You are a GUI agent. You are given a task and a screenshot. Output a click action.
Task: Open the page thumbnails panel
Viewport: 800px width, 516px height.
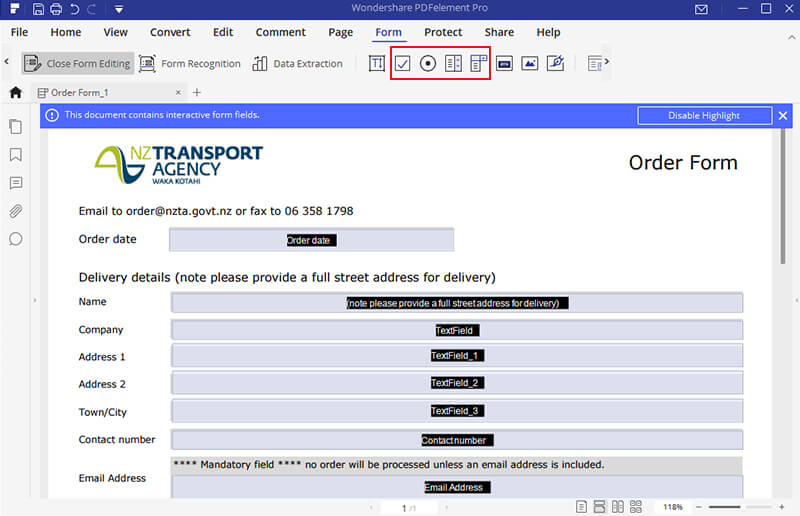click(x=16, y=127)
